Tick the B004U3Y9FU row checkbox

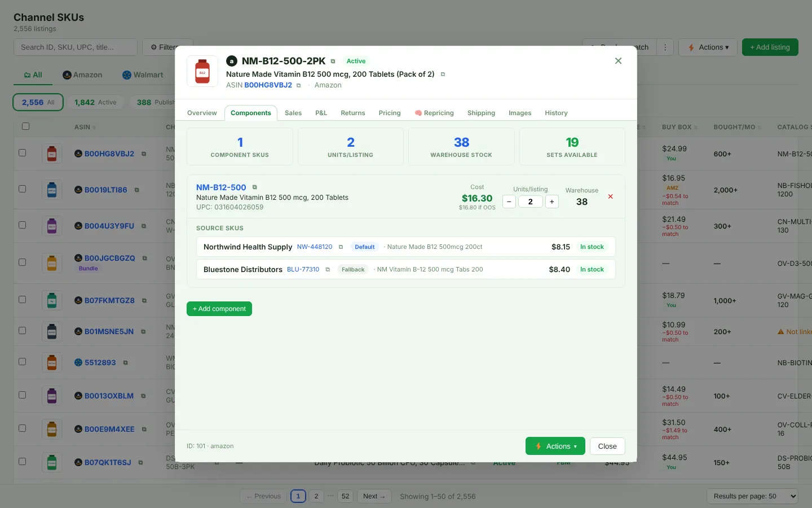23,225
